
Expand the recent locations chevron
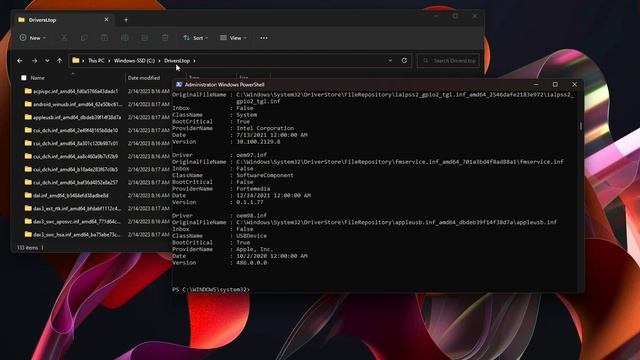(x=47, y=60)
